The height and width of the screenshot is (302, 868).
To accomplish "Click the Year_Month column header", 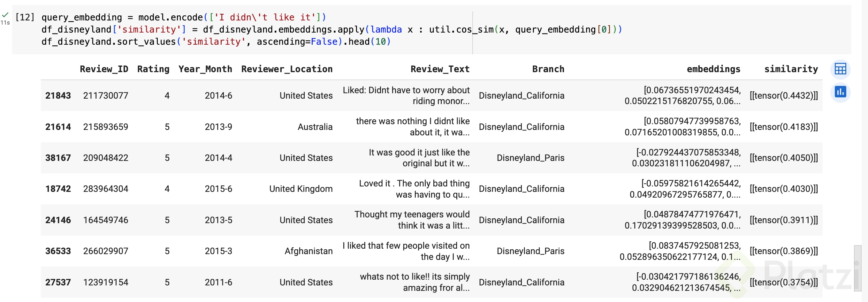I will coord(205,69).
